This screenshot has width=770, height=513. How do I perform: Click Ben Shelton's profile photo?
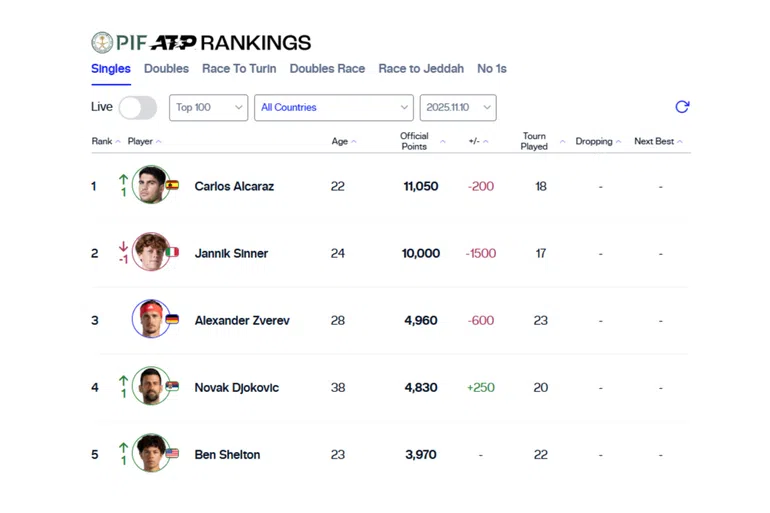151,454
